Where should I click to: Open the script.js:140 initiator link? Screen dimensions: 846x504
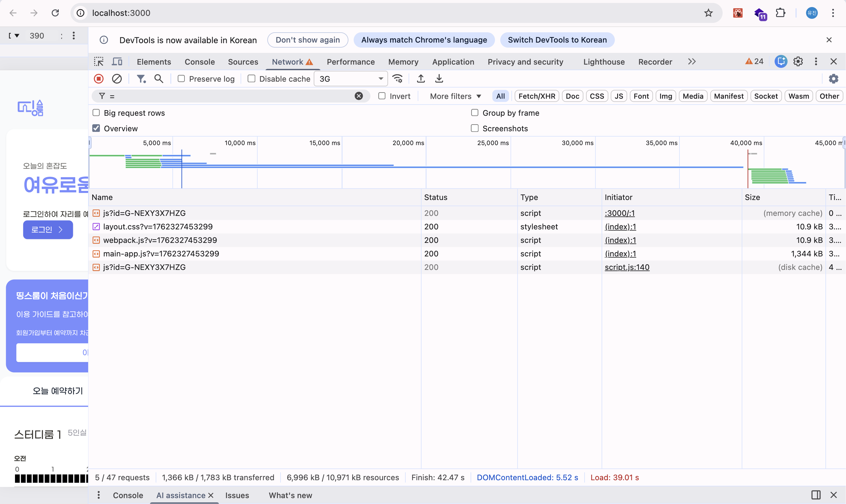pyautogui.click(x=627, y=267)
